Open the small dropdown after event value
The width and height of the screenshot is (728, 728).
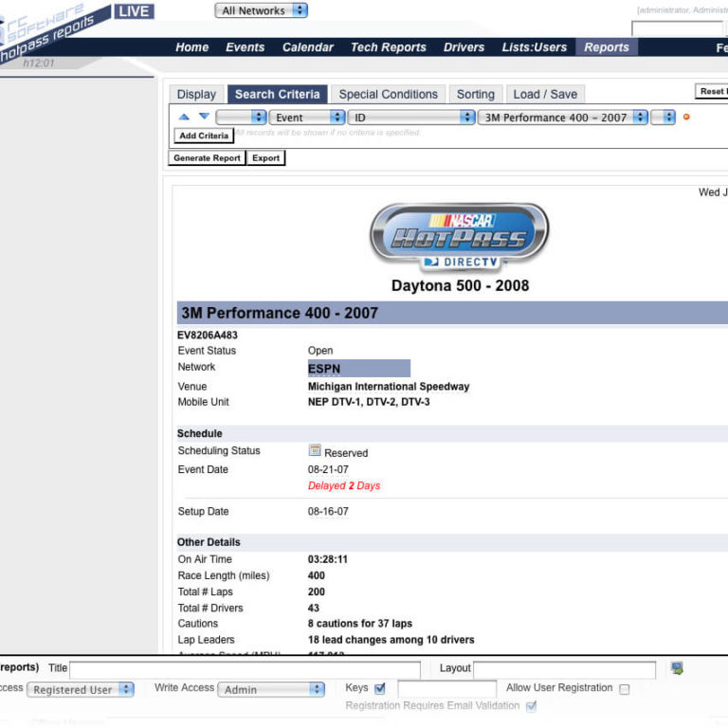tap(663, 117)
